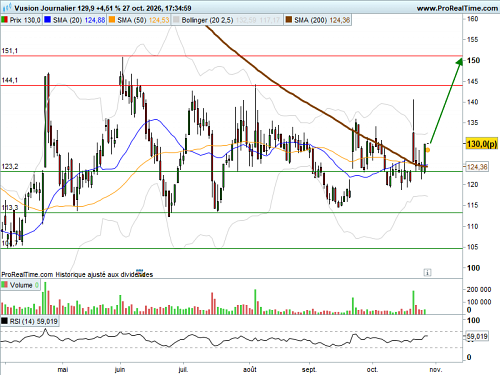
Task: Select the Prix 130,0 legend label
Action: [x=25, y=20]
